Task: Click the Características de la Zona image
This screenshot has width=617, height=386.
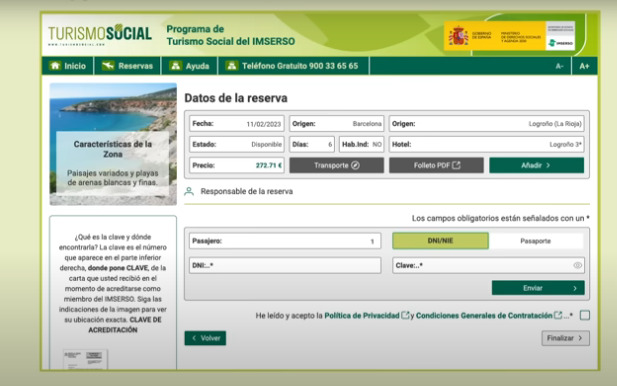Action: 113,144
